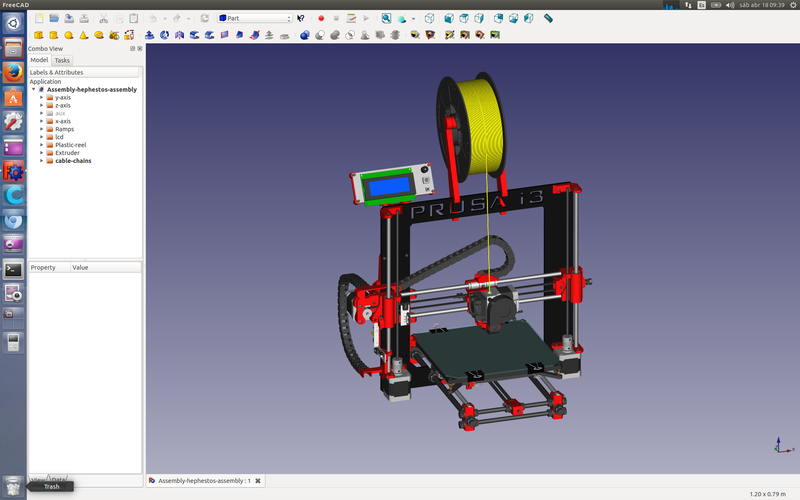This screenshot has width=800, height=500.
Task: Expand the y-axis tree group
Action: point(42,97)
